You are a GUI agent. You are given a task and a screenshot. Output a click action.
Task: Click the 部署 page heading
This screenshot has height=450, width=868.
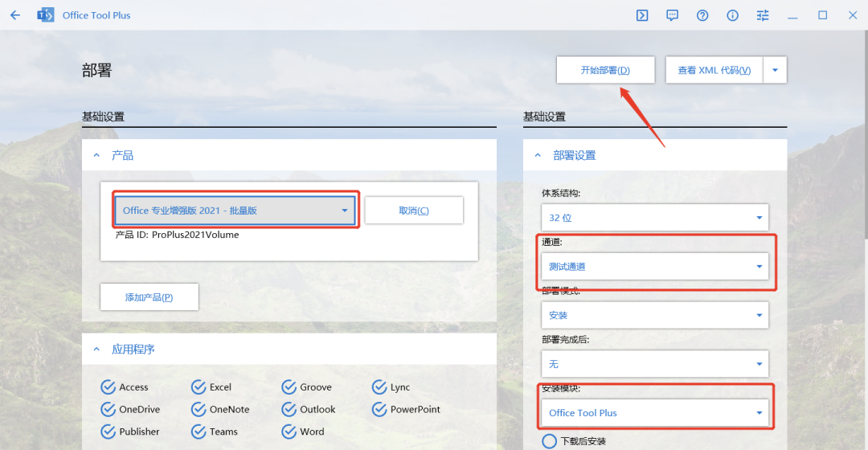97,70
